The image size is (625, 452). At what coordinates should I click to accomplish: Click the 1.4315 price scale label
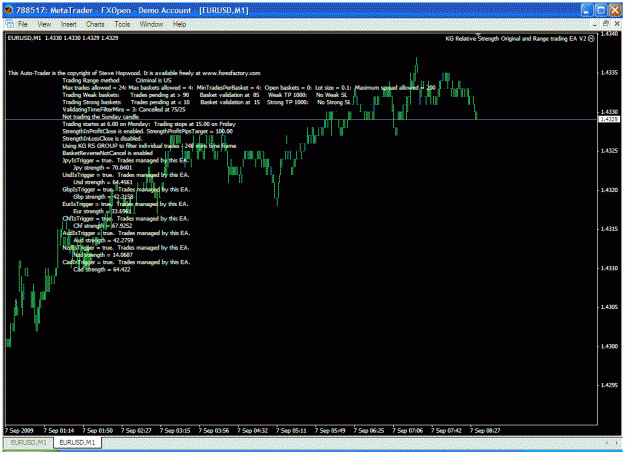click(609, 229)
